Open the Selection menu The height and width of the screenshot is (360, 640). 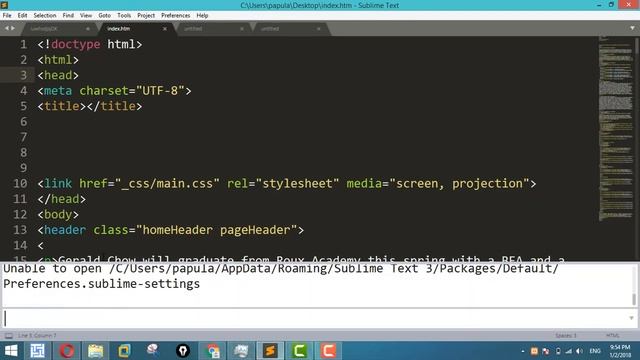point(45,16)
